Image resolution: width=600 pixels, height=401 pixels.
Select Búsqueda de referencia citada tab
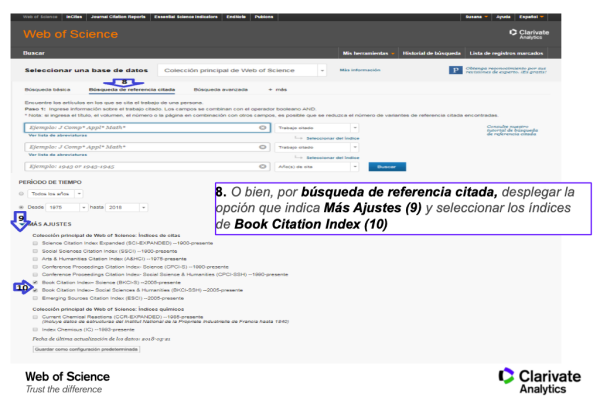click(132, 90)
